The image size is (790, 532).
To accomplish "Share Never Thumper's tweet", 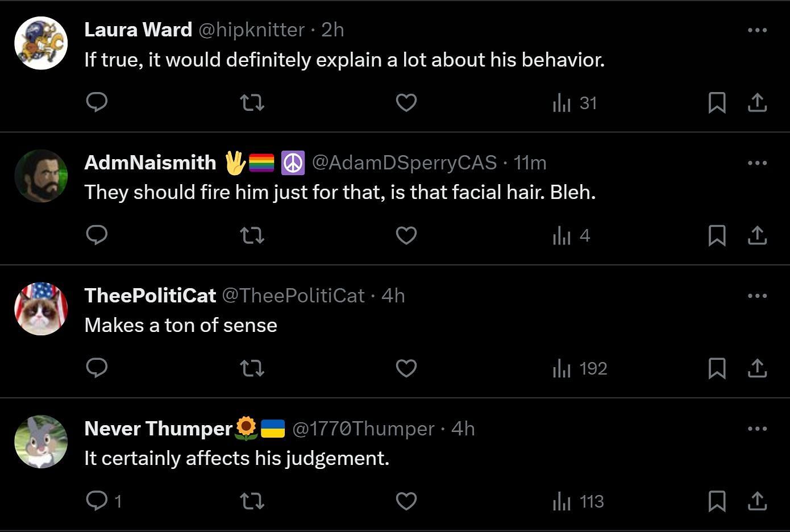I will (757, 501).
